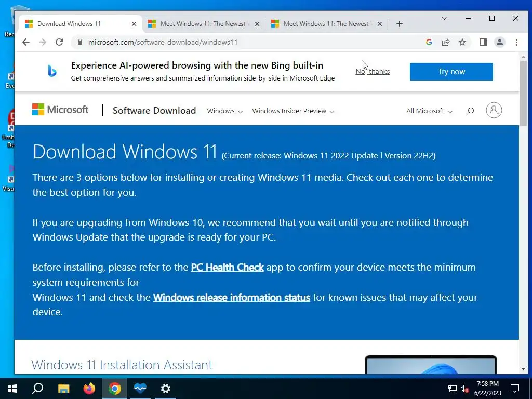The image size is (532, 399).
Task: Bookmark this page with star icon
Action: (x=462, y=42)
